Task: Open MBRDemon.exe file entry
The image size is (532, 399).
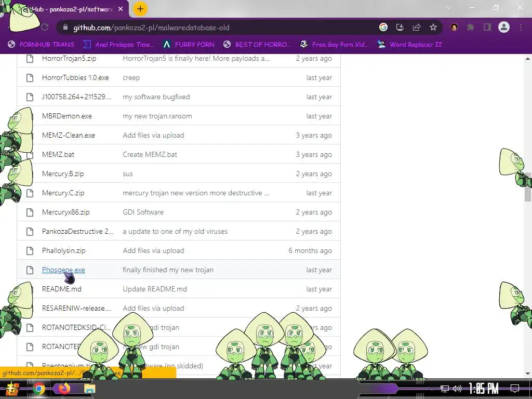Action: click(x=67, y=116)
